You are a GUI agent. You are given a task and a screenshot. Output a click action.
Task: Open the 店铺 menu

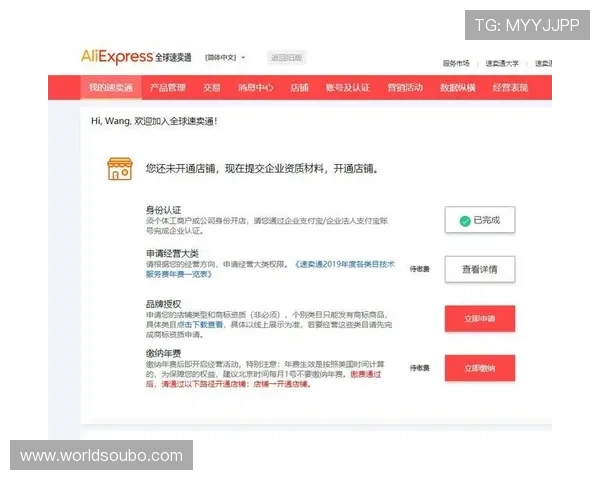pyautogui.click(x=299, y=88)
